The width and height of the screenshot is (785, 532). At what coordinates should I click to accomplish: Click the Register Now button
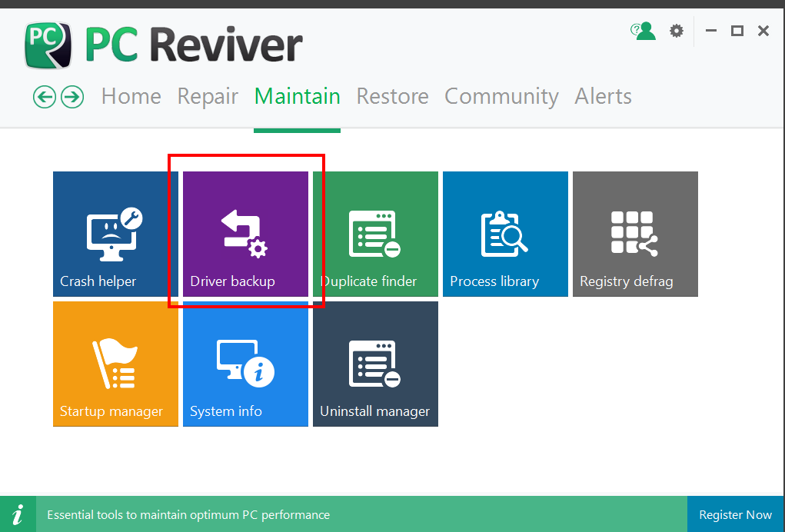[x=736, y=514]
